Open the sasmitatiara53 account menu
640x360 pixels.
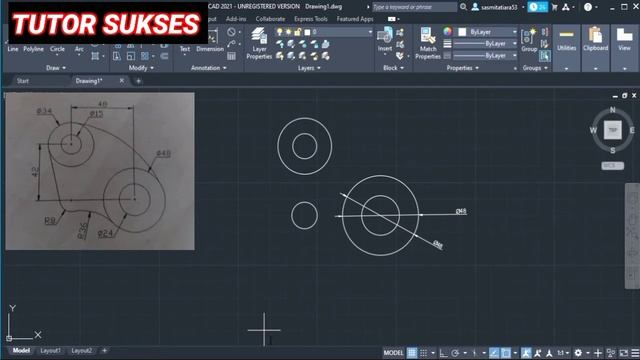coord(498,7)
